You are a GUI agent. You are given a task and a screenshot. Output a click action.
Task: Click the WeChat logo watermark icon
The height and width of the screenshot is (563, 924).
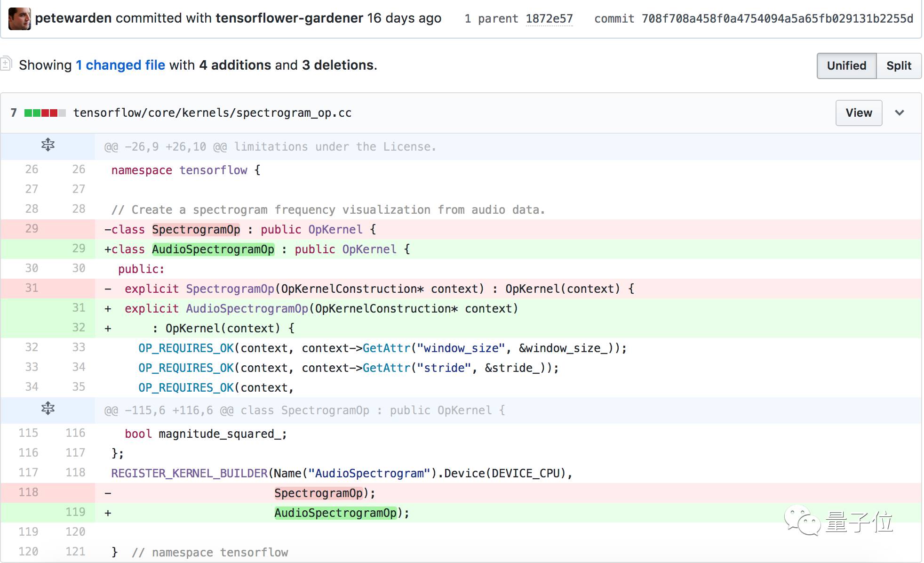tap(801, 521)
